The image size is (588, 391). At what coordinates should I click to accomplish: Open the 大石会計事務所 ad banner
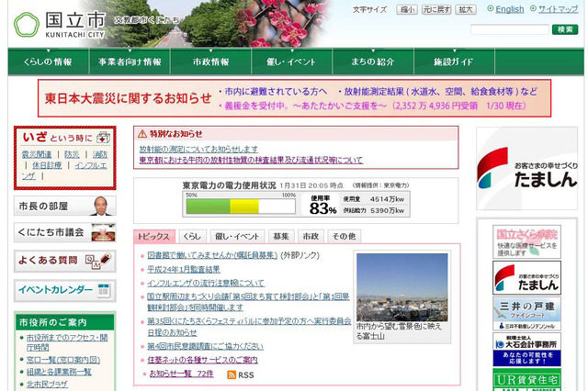(526, 350)
